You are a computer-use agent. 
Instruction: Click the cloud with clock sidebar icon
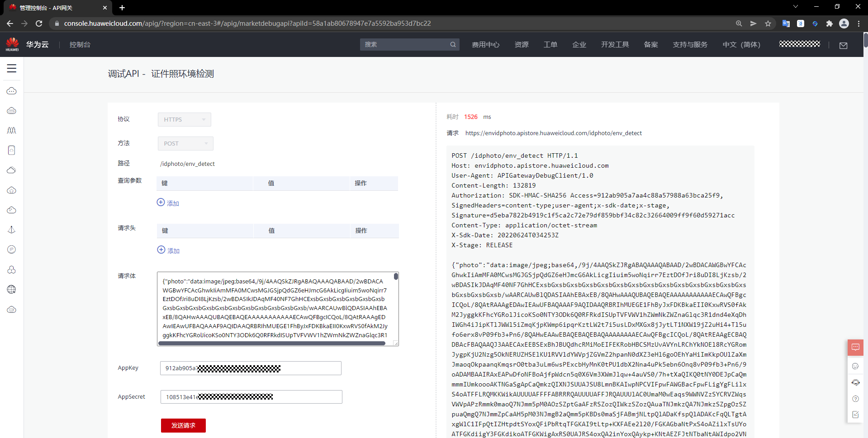(12, 210)
